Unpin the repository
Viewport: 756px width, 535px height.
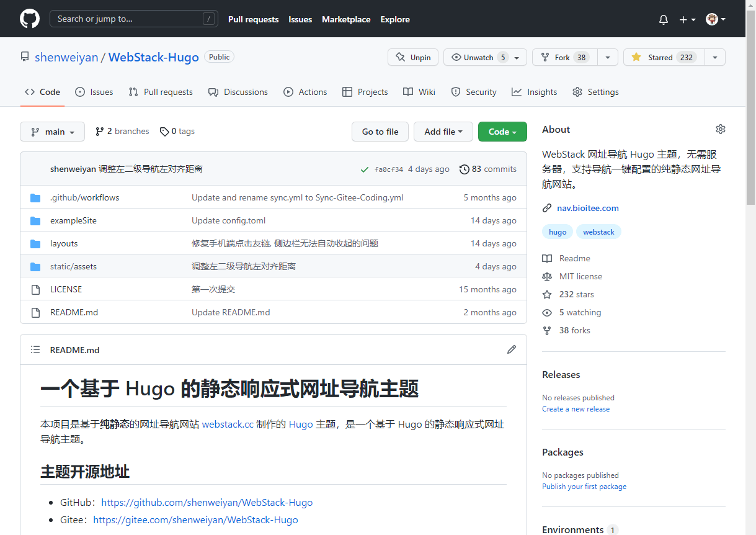[413, 57]
